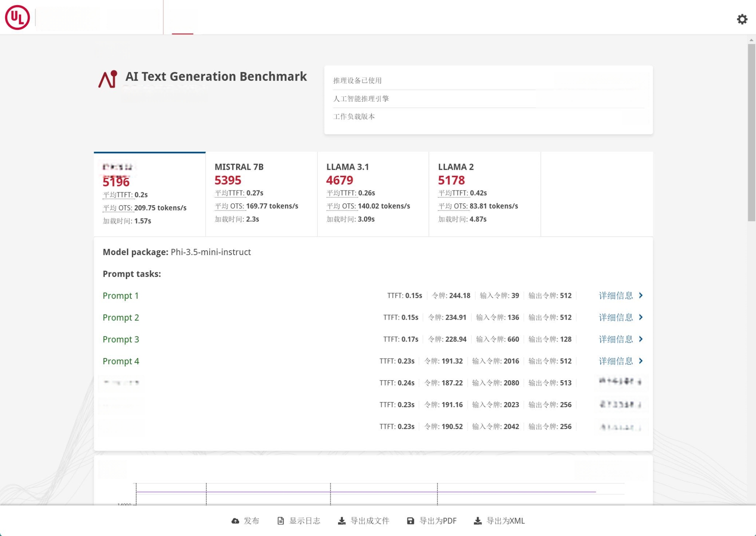
Task: Select the MISTRAL 7B results tab
Action: (261, 194)
